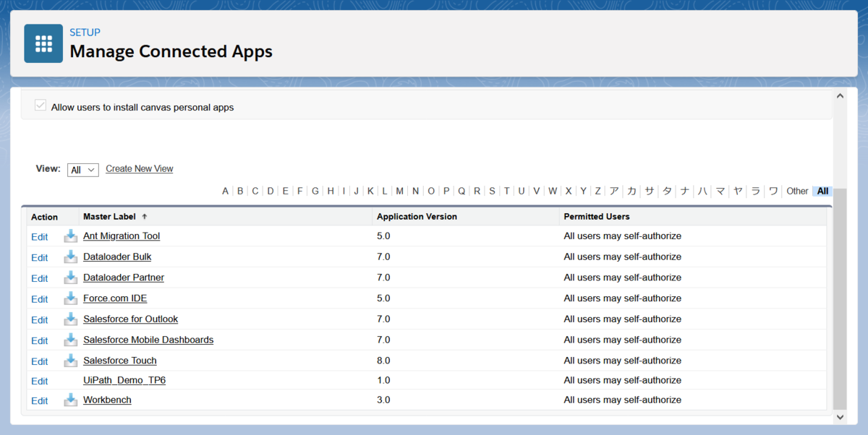Filter list by letter M
Viewport: 868px width, 435px height.
[x=400, y=191]
